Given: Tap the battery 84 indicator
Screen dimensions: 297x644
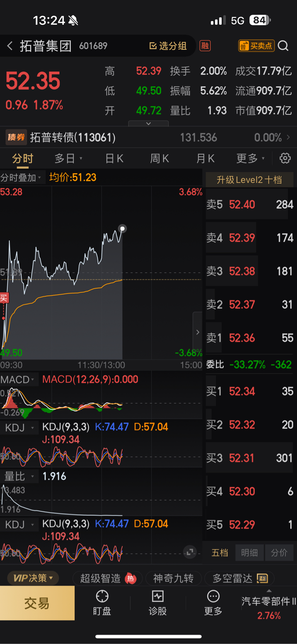Looking at the screenshot, I should (x=260, y=20).
